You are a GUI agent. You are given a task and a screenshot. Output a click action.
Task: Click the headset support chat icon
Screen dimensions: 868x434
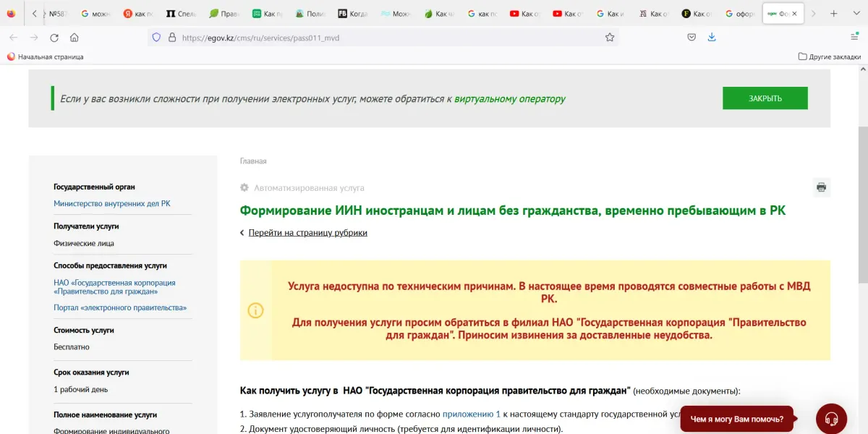[832, 419]
